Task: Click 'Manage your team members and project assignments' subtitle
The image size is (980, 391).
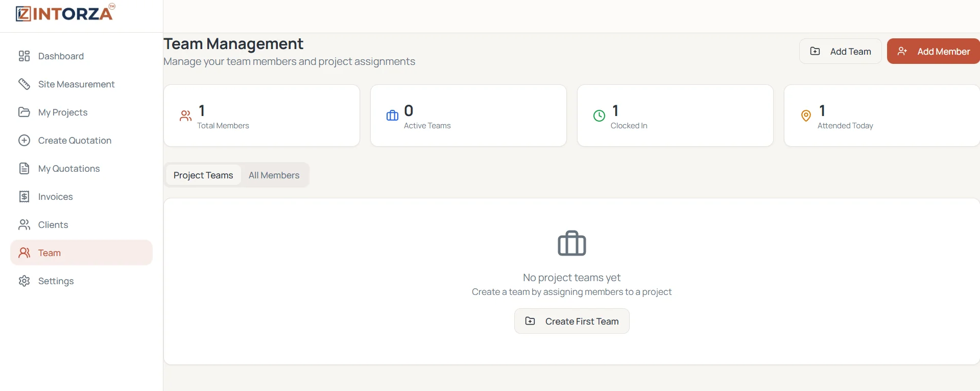Action: 289,61
